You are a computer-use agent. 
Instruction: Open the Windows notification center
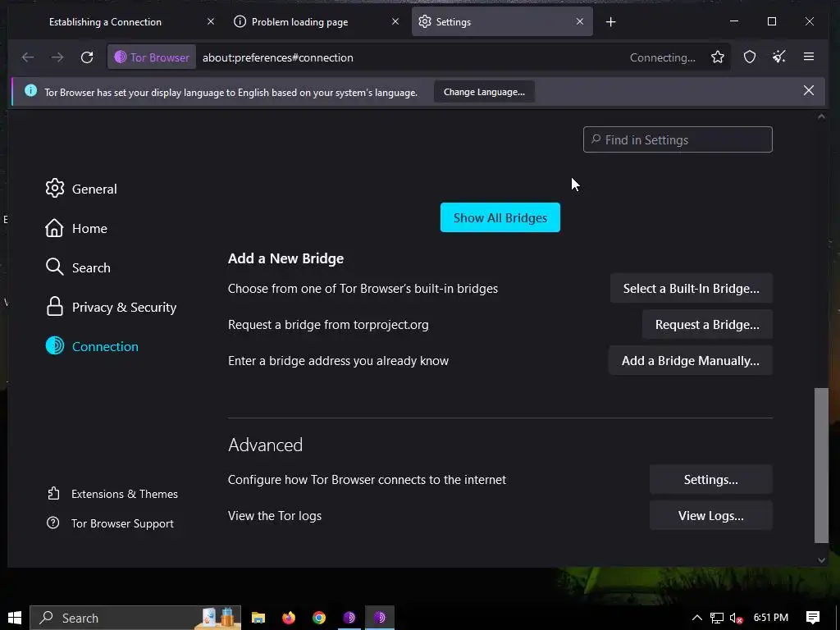(813, 618)
